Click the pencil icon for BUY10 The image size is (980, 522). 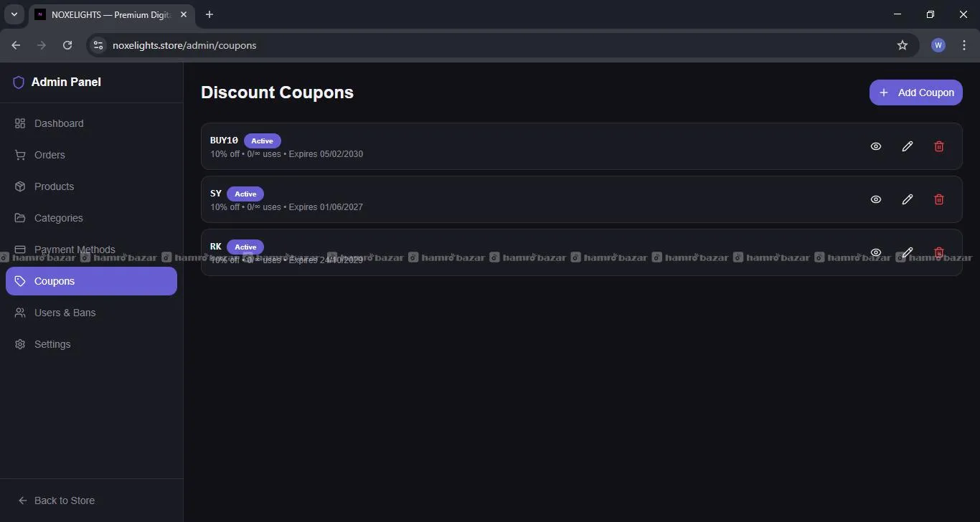(x=907, y=146)
